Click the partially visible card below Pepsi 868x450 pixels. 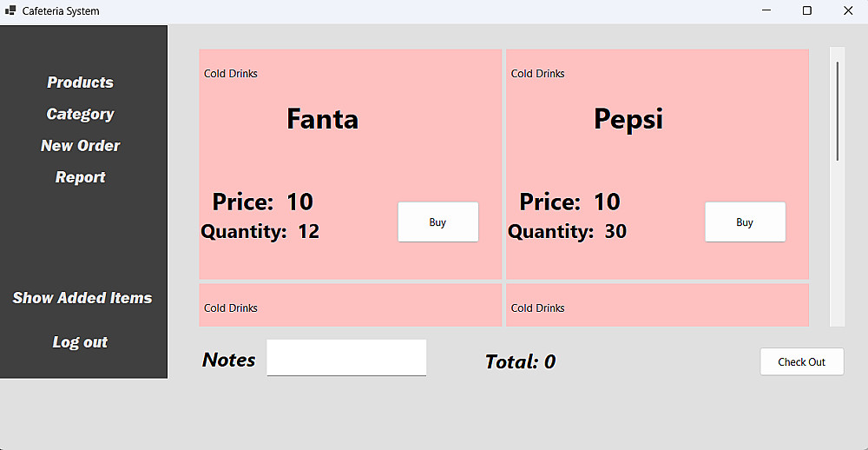pyautogui.click(x=657, y=306)
